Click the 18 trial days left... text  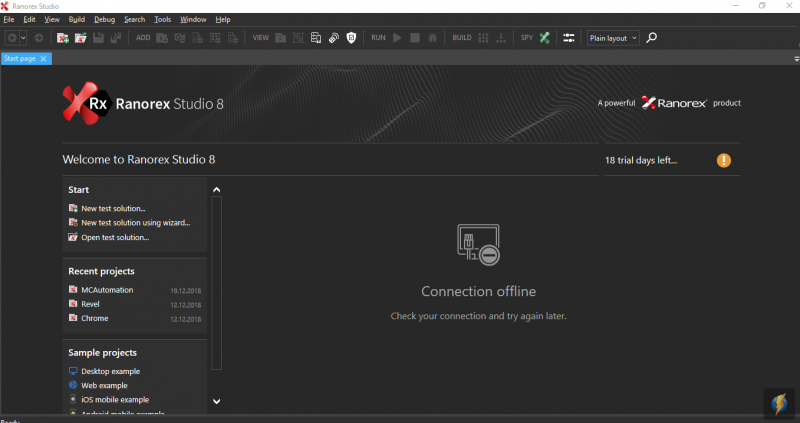tap(641, 160)
